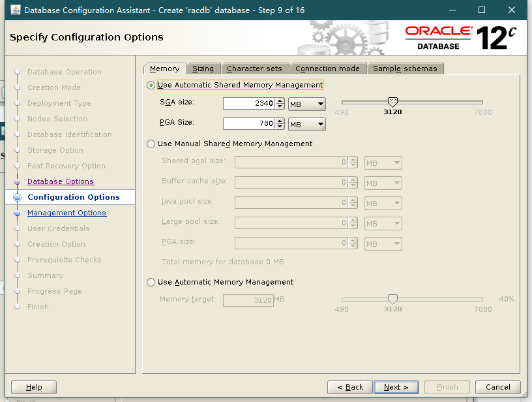The width and height of the screenshot is (532, 402).
Task: Cancel the database creation wizard
Action: (498, 387)
